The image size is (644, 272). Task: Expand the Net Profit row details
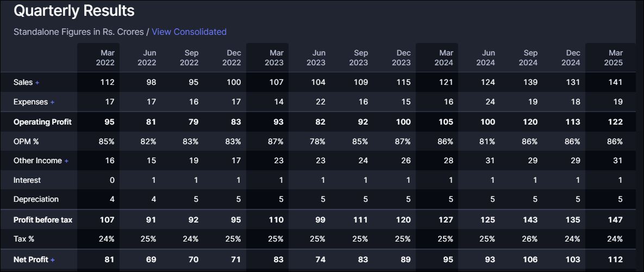click(x=52, y=260)
